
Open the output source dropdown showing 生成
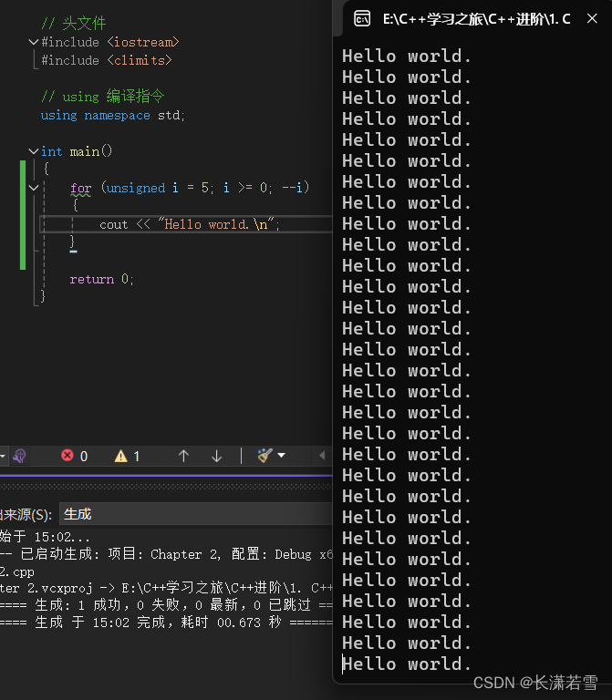tap(196, 514)
